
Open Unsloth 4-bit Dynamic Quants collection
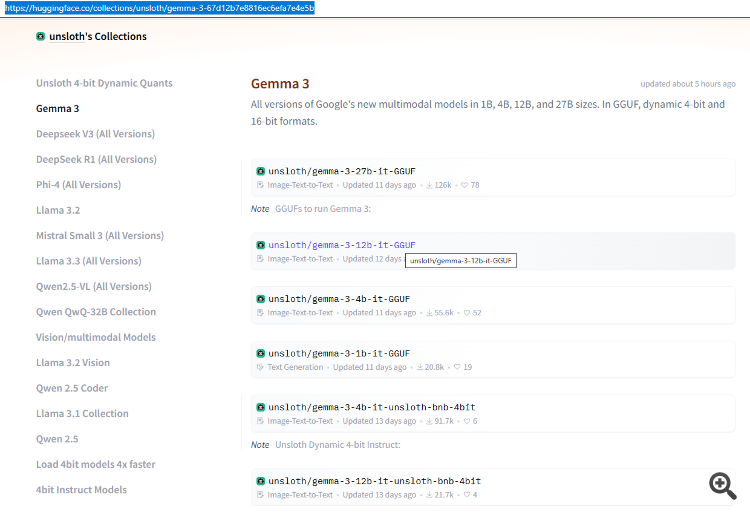pos(104,83)
